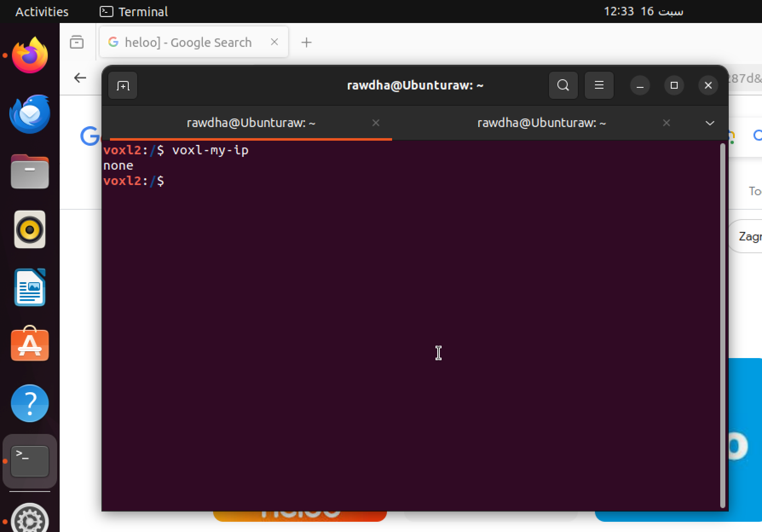Click the Google logo in Firefox page

coord(90,136)
